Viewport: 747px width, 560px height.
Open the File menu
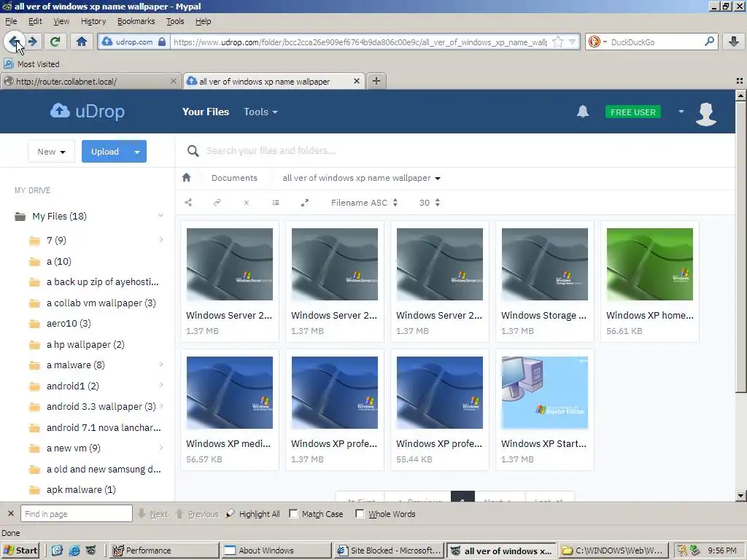[11, 21]
